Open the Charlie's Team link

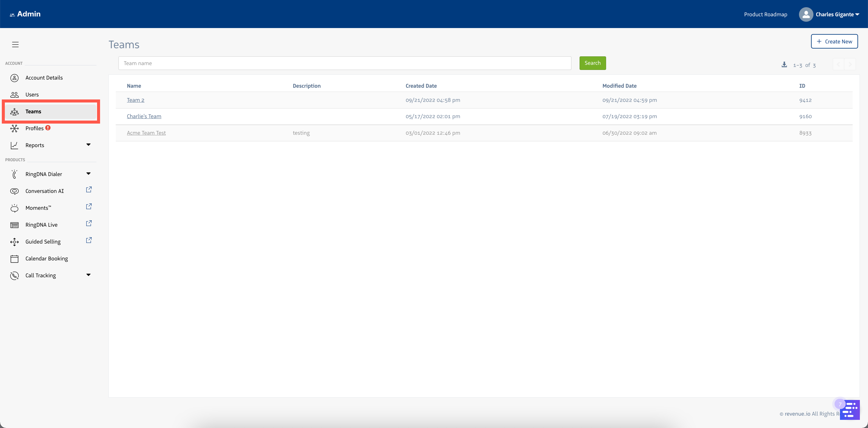pyautogui.click(x=144, y=116)
